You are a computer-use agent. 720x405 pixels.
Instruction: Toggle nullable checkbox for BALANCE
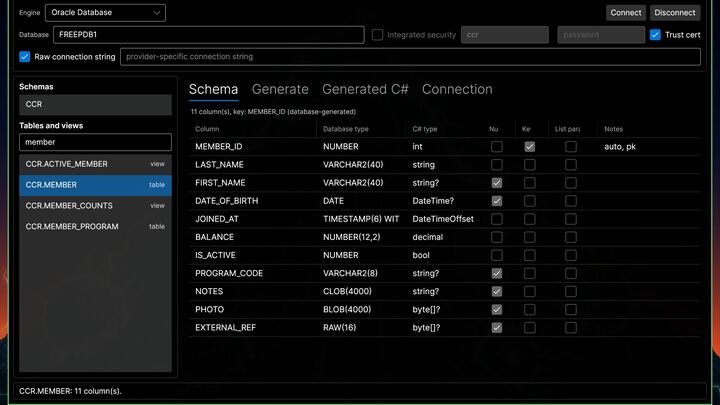(x=497, y=237)
